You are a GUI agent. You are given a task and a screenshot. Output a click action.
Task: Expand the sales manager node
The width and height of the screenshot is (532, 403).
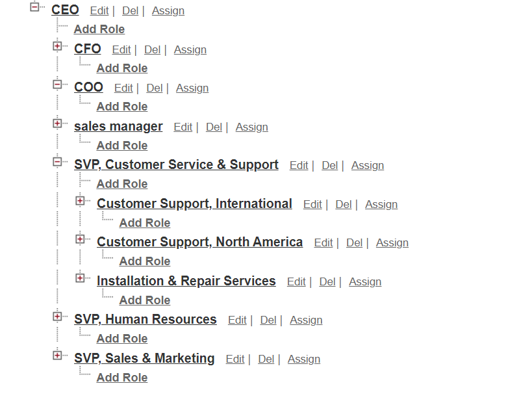pos(57,123)
